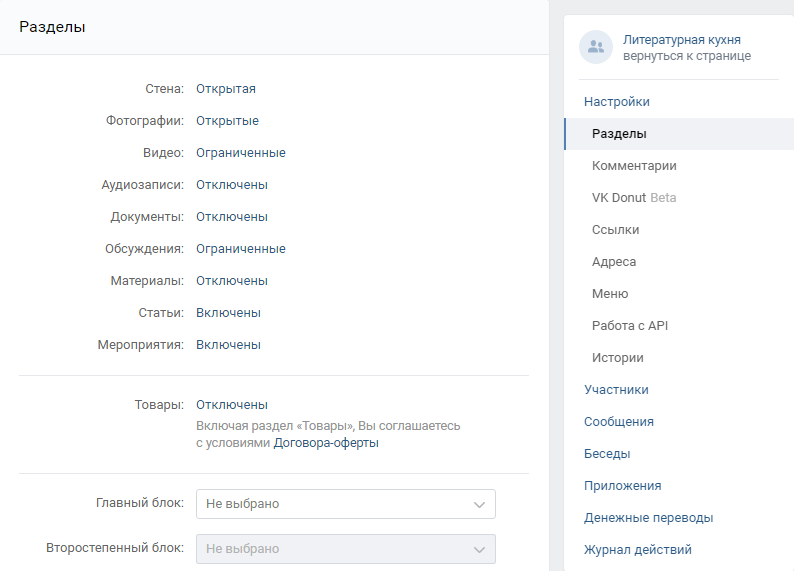Toggle the Мероприятия value Включены
This screenshot has height=571, width=794.
(x=228, y=345)
